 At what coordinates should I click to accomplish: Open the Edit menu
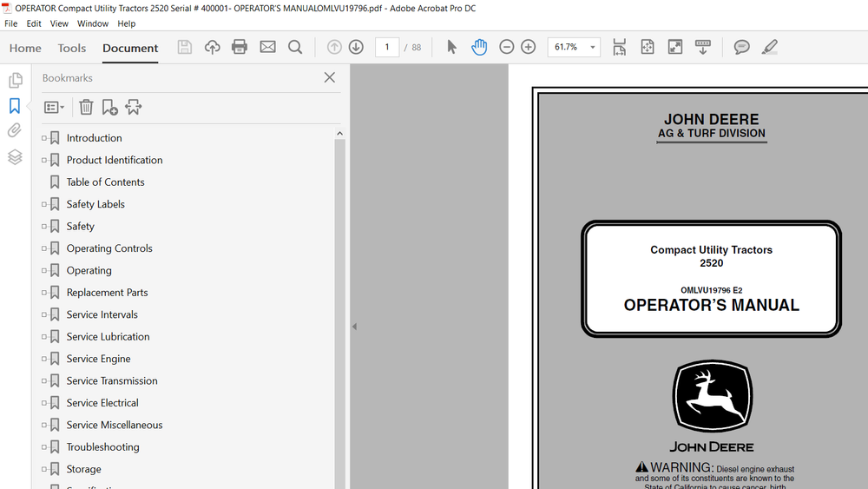(x=34, y=23)
